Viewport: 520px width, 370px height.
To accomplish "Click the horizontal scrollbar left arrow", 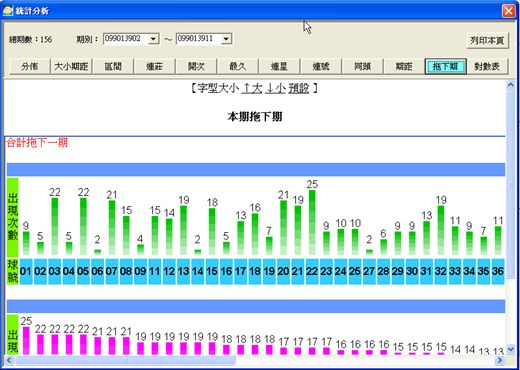I will 9,360.
